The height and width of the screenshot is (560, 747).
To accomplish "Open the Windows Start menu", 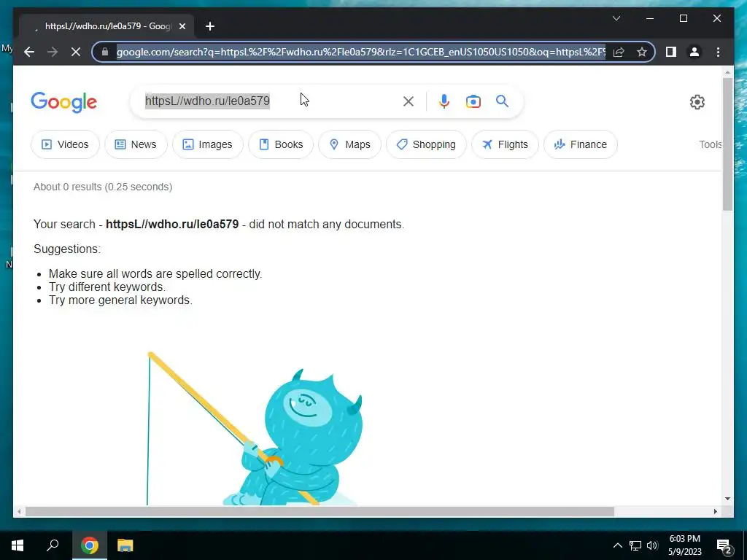I will tap(18, 545).
